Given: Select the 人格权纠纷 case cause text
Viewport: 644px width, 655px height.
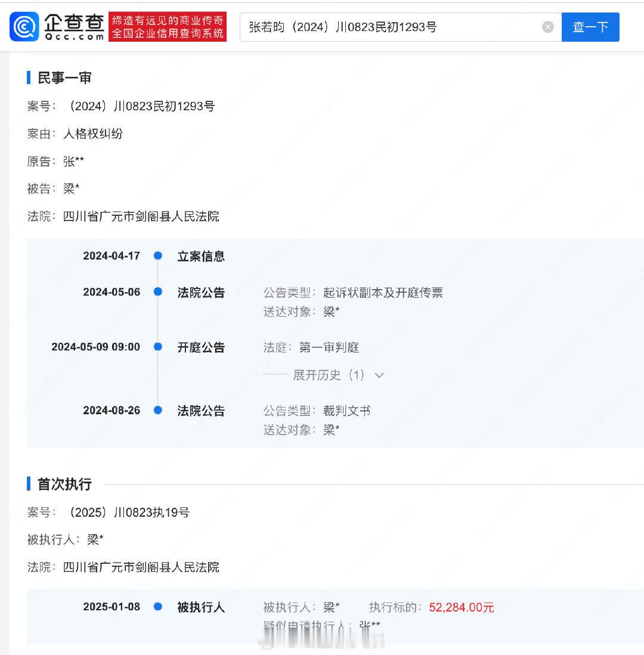Looking at the screenshot, I should coord(93,134).
